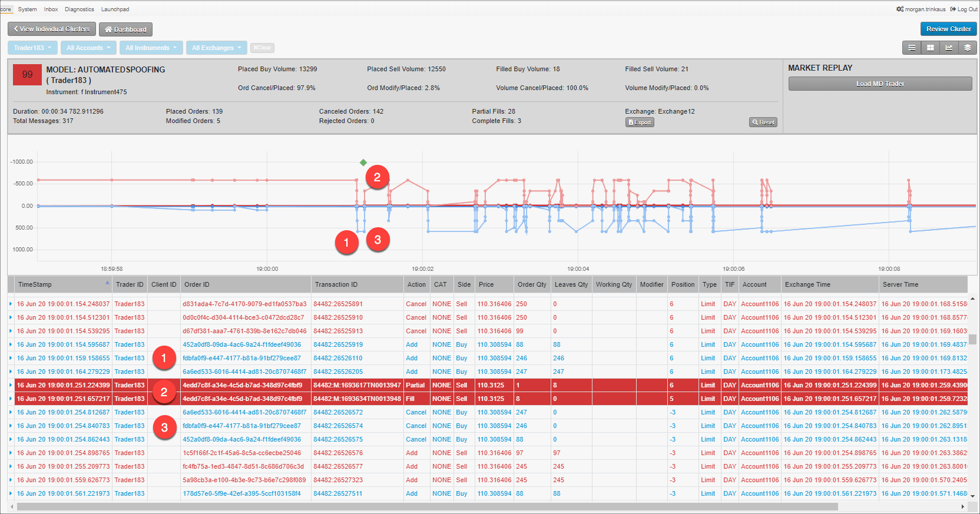
Task: Open the All Accounts filter dropdown
Action: 88,48
